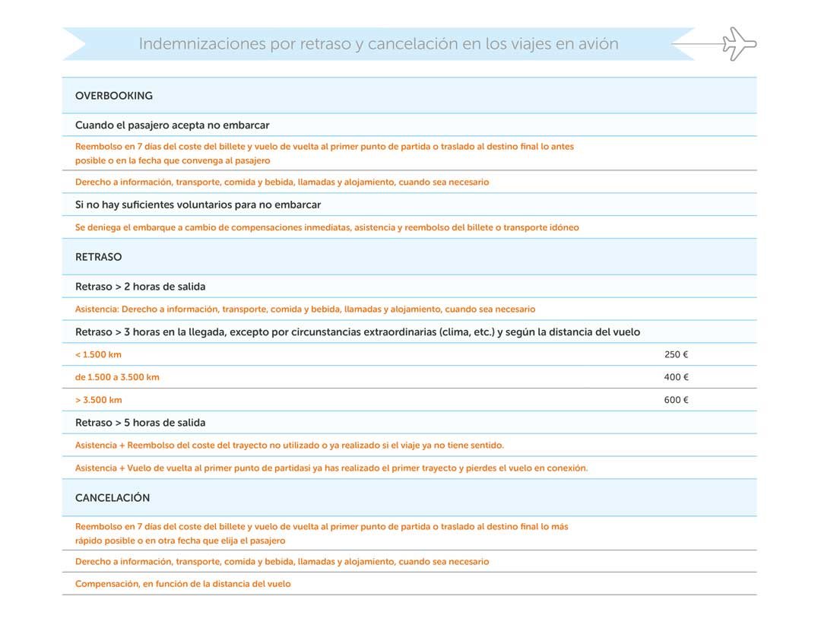Click the '< 1.500 km' distance row
Image resolution: width=821 pixels, height=644 pixels.
point(97,354)
